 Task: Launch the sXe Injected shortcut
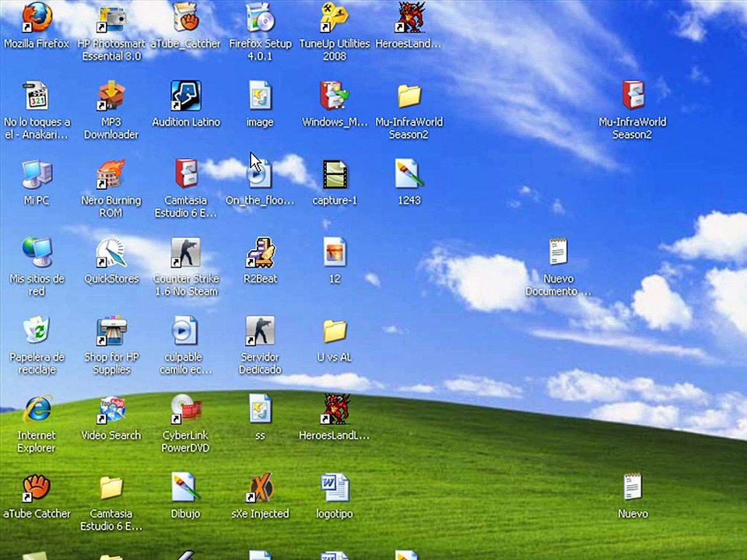click(260, 488)
